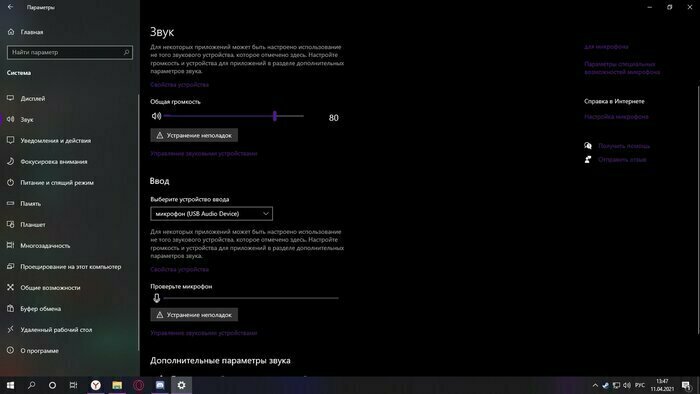Launch Yandex Browser from taskbar
Screen dimensions: 700x394
(96, 385)
